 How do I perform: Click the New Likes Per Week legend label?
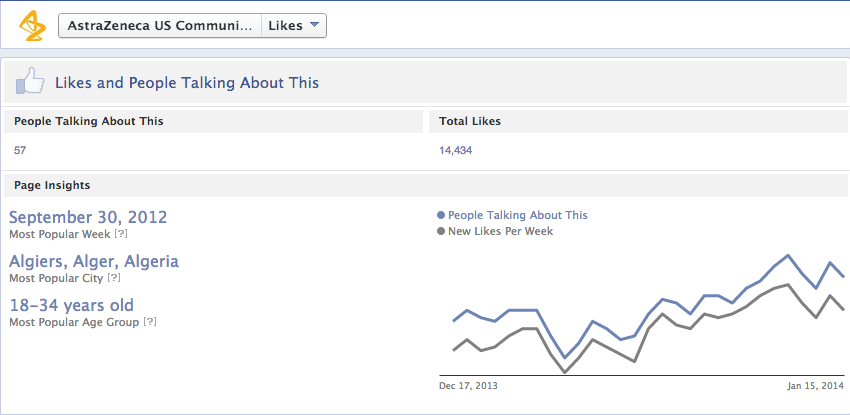coord(500,231)
